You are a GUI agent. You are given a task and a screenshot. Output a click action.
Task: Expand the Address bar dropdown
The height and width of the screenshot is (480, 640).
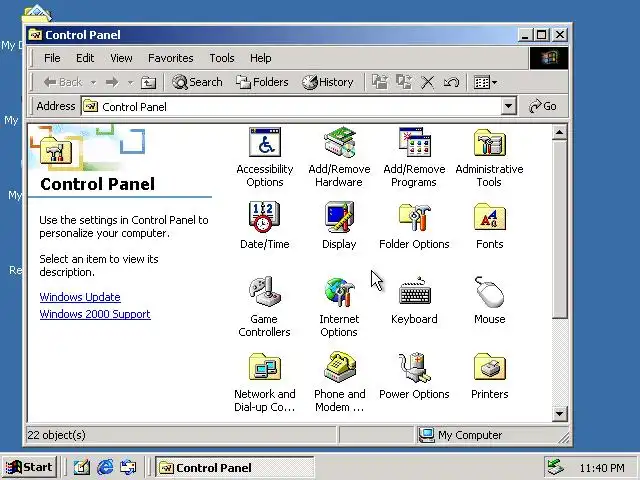pyautogui.click(x=509, y=107)
